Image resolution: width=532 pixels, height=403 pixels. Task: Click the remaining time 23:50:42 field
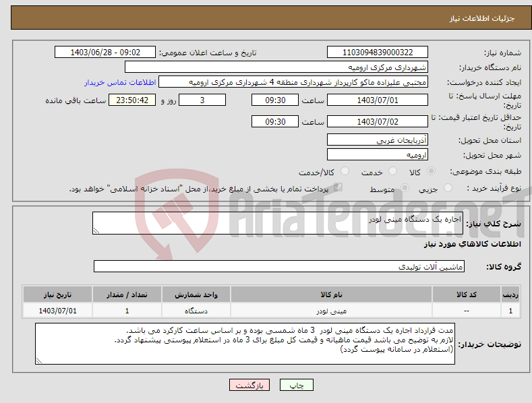click(132, 100)
